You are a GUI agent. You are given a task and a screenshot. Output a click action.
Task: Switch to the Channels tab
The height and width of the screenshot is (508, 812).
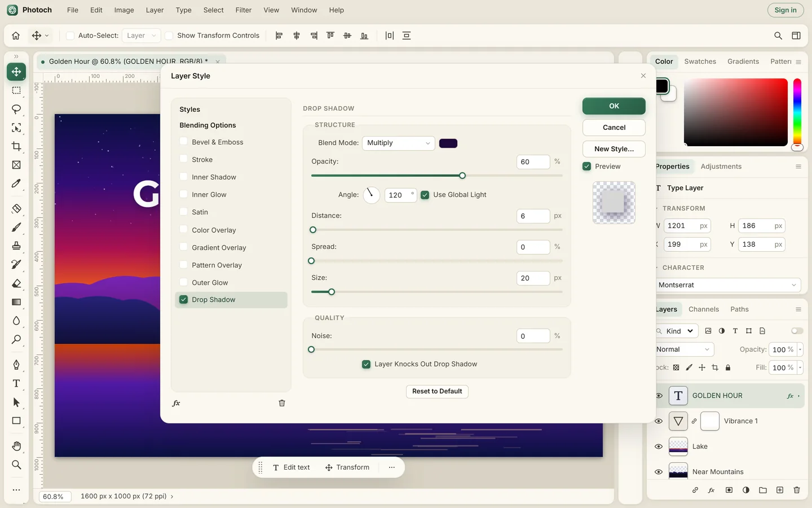(703, 309)
